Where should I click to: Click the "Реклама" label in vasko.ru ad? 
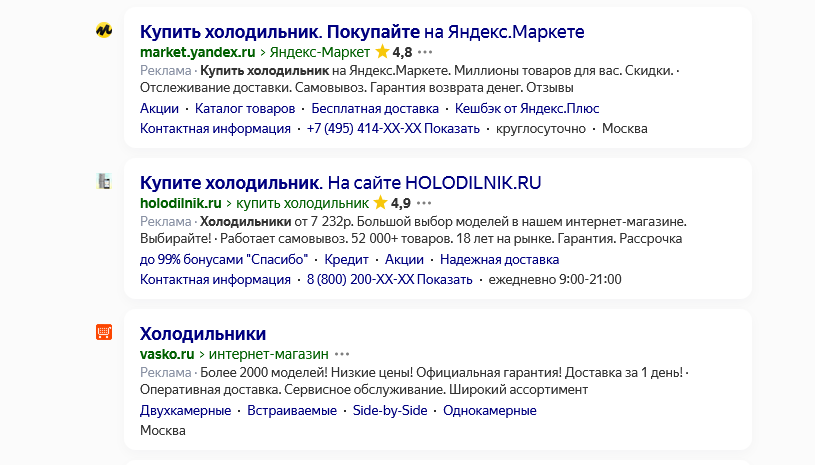166,373
